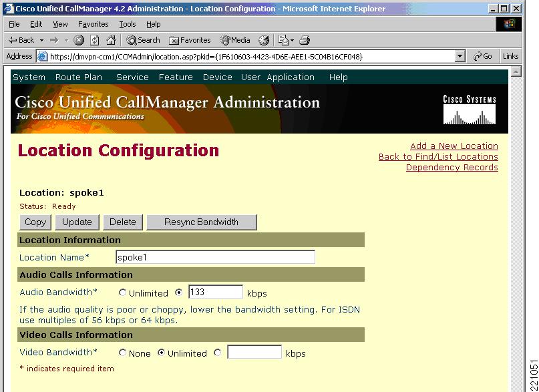Click the Forward arrow toolbar icon

coord(54,40)
